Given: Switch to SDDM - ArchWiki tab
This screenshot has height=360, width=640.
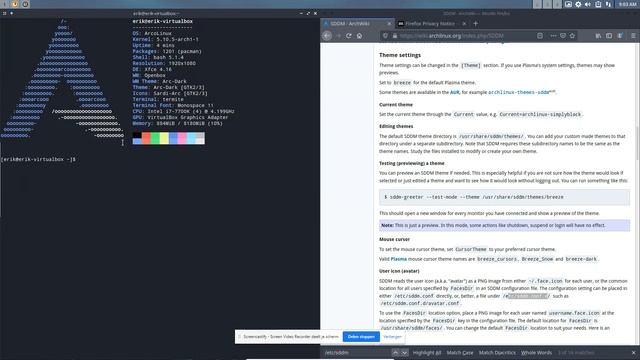Looking at the screenshot, I should pos(358,24).
